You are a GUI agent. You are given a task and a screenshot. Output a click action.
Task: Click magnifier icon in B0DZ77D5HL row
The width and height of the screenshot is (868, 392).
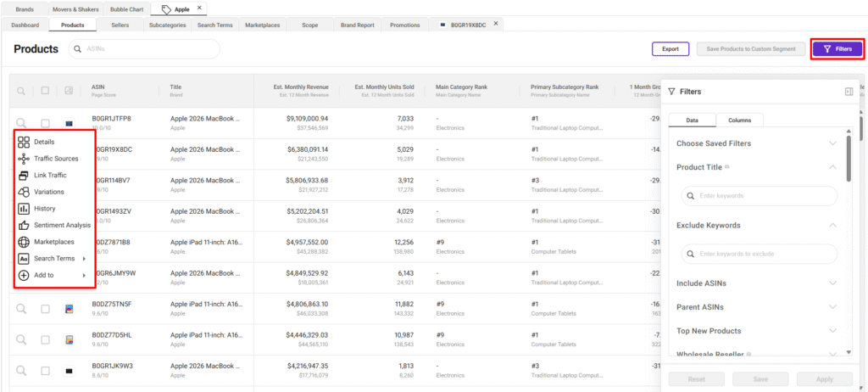click(21, 339)
